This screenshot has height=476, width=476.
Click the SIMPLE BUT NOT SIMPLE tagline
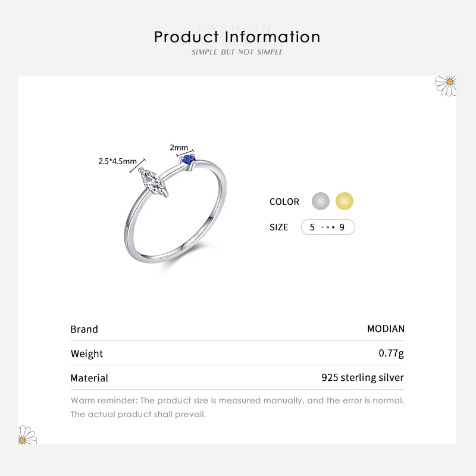[x=237, y=52]
